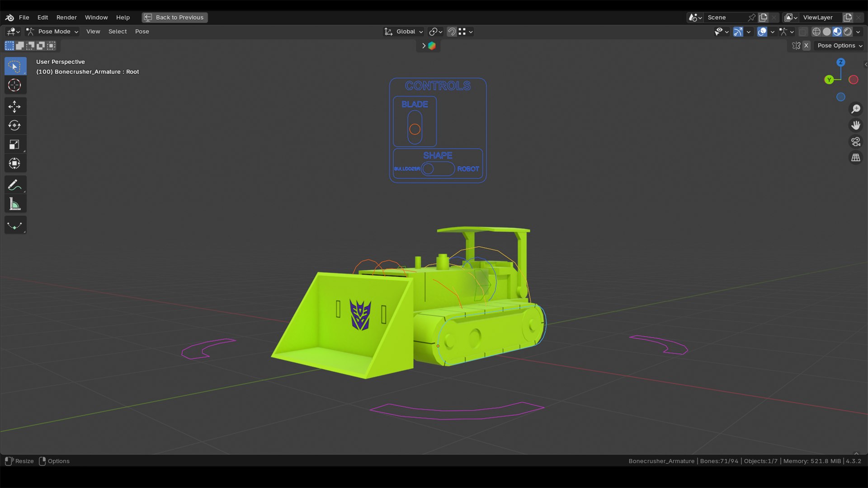Viewport: 868px width, 488px height.
Task: Set selection mode to Extend
Action: (20, 45)
